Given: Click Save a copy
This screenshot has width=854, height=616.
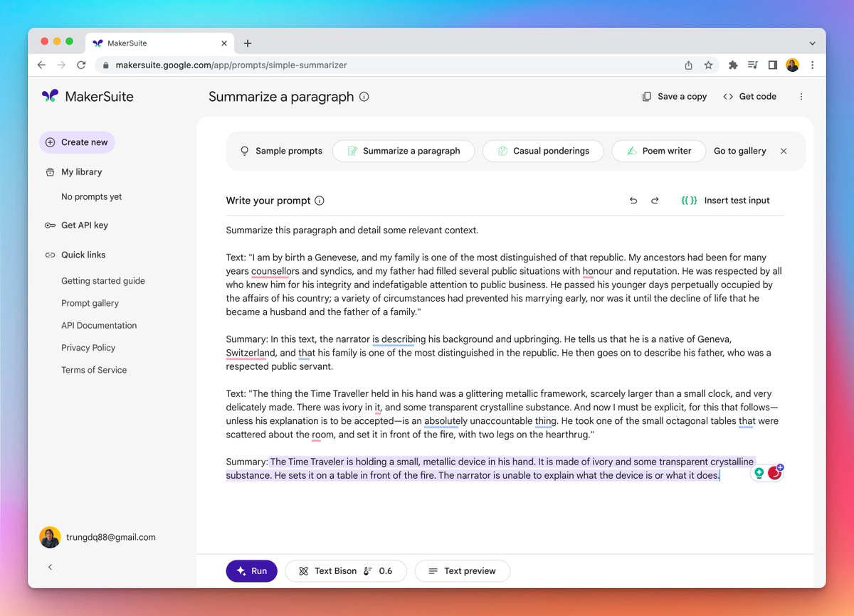Looking at the screenshot, I should (674, 97).
